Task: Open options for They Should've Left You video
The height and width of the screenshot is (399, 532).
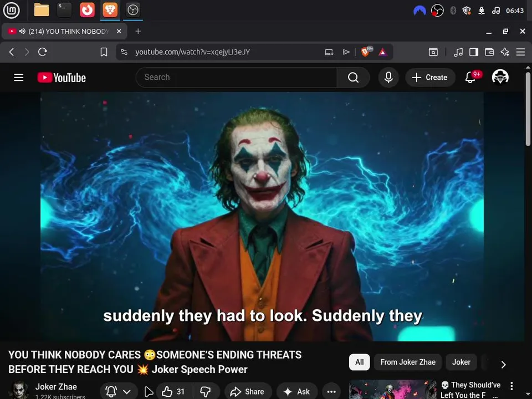Action: [511, 386]
